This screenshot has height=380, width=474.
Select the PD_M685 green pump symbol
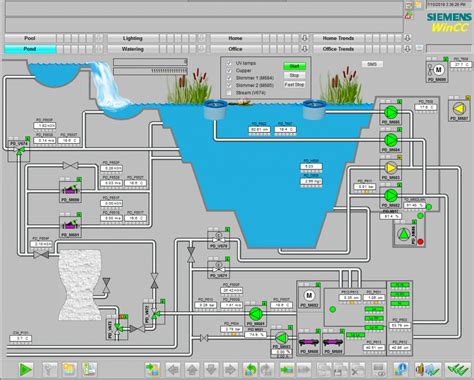pos(391,112)
